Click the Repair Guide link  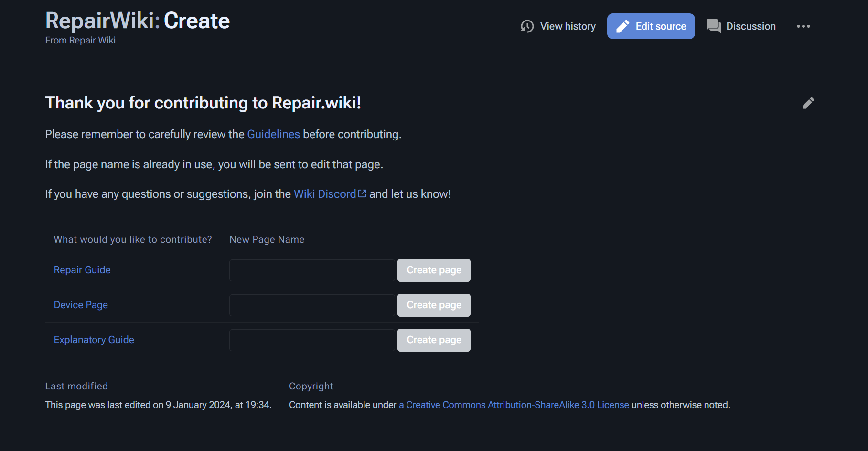82,270
